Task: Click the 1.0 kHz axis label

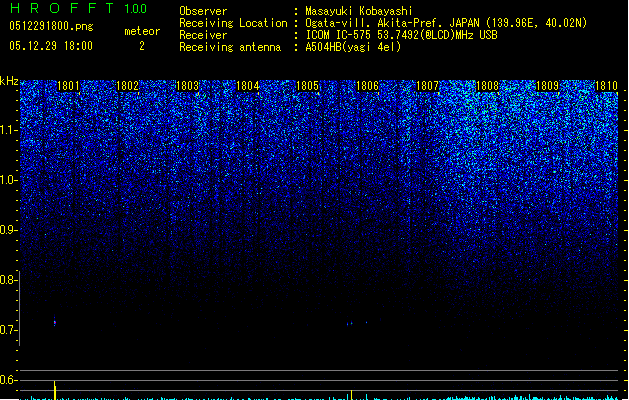Action: tap(9, 180)
